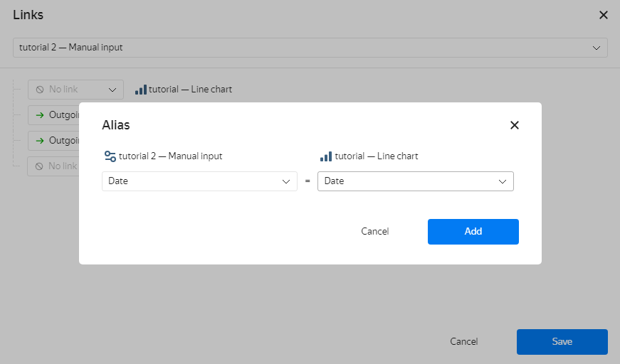
Task: Click the second Outgoing green arrow icon
Action: tap(40, 141)
